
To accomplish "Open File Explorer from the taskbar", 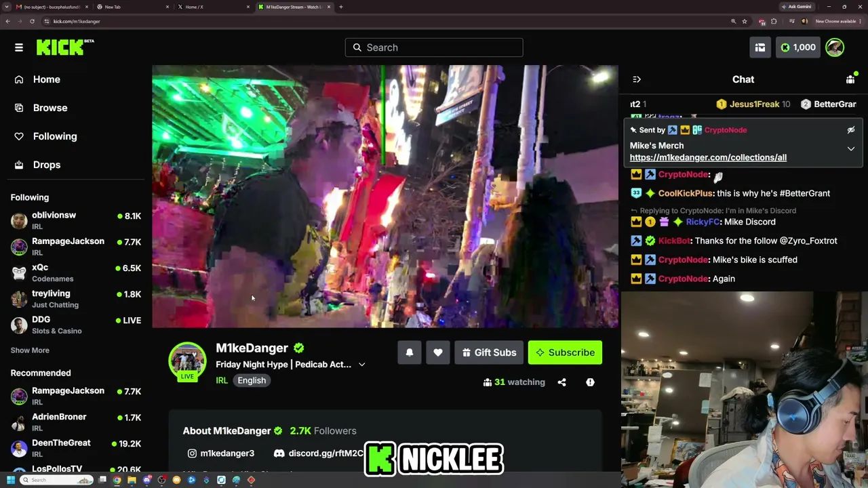I will [x=132, y=480].
